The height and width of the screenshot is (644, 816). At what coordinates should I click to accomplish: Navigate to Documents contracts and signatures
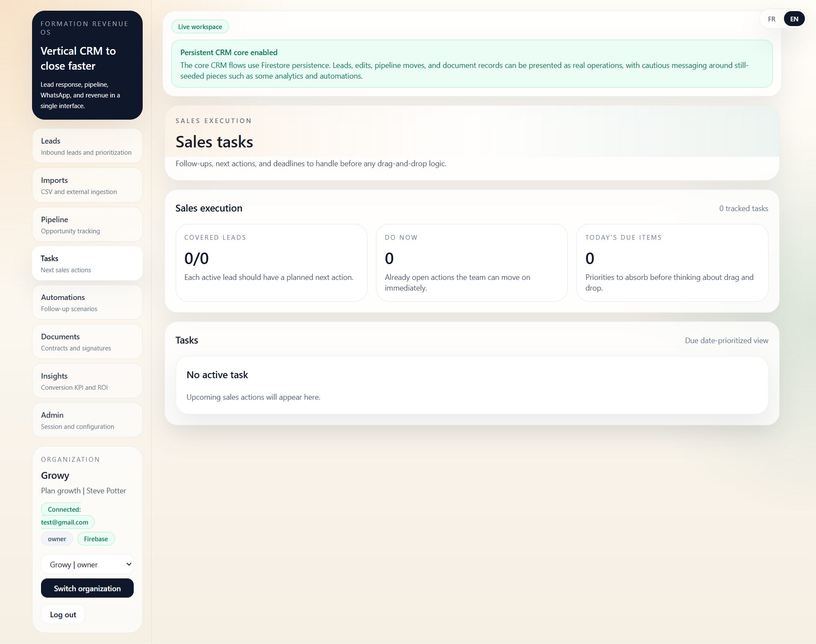point(87,342)
